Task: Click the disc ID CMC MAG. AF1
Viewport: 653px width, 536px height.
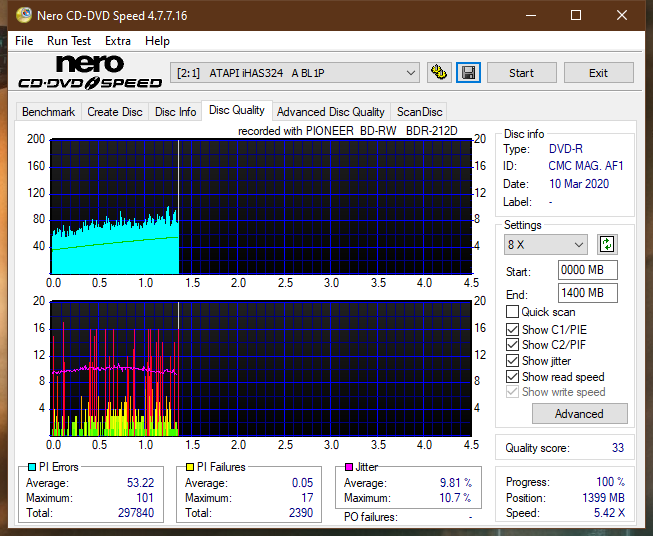Action: click(x=586, y=166)
